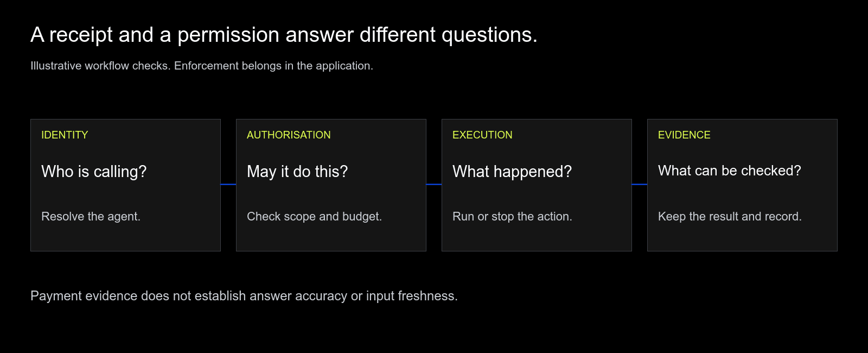Select the 'What happened?' heading
This screenshot has width=868, height=353.
[512, 172]
